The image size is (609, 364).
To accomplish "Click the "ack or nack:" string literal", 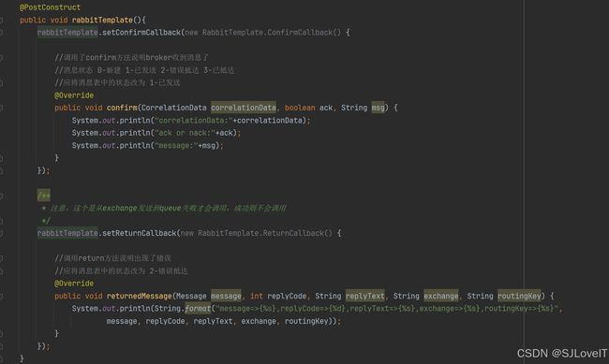I will pyautogui.click(x=185, y=133).
